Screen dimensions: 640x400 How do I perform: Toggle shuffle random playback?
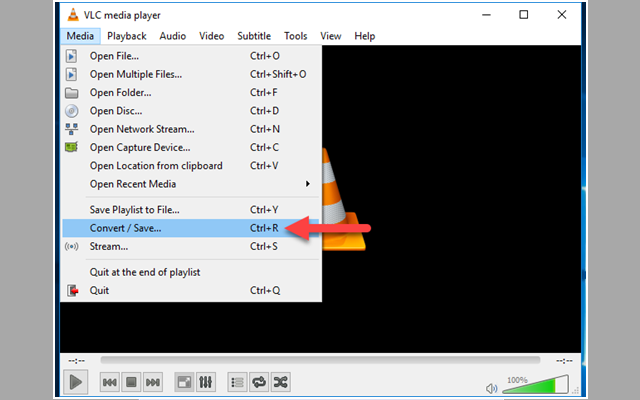281,382
